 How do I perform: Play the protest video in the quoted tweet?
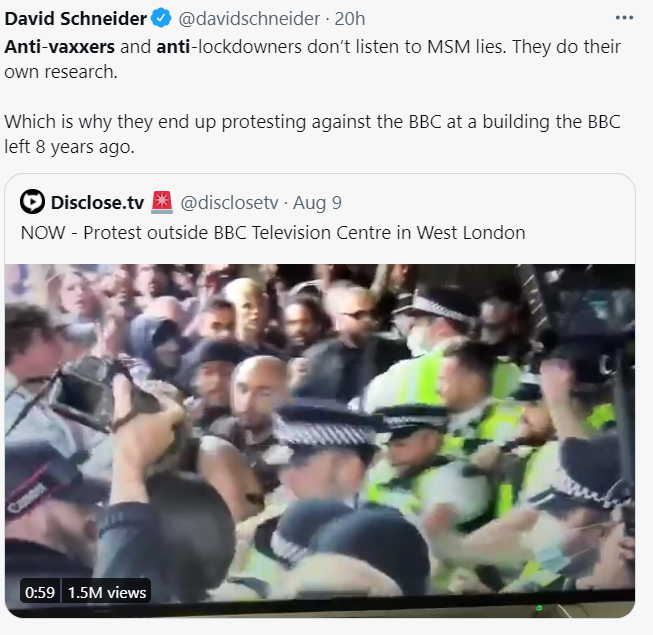(x=320, y=430)
